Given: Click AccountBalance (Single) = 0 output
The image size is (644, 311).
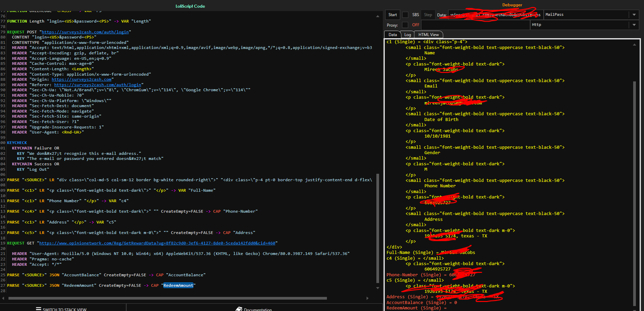Looking at the screenshot, I should click(x=422, y=302).
